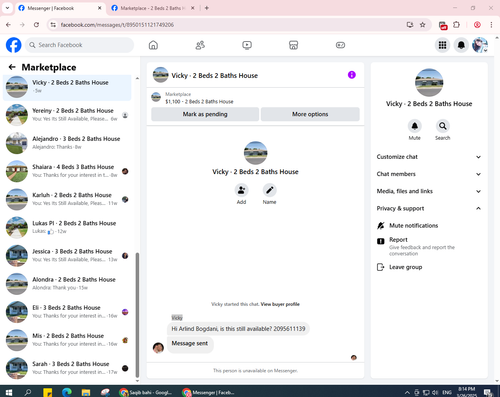
Task: Add people using the Add icon
Action: (x=241, y=190)
